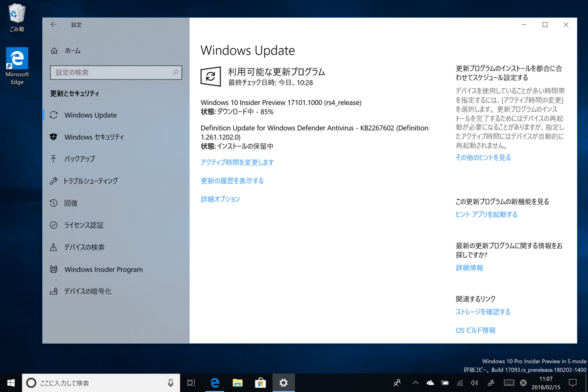Image resolution: width=588 pixels, height=392 pixels.
Task: Open the Action Center notification icon
Action: tap(572, 383)
